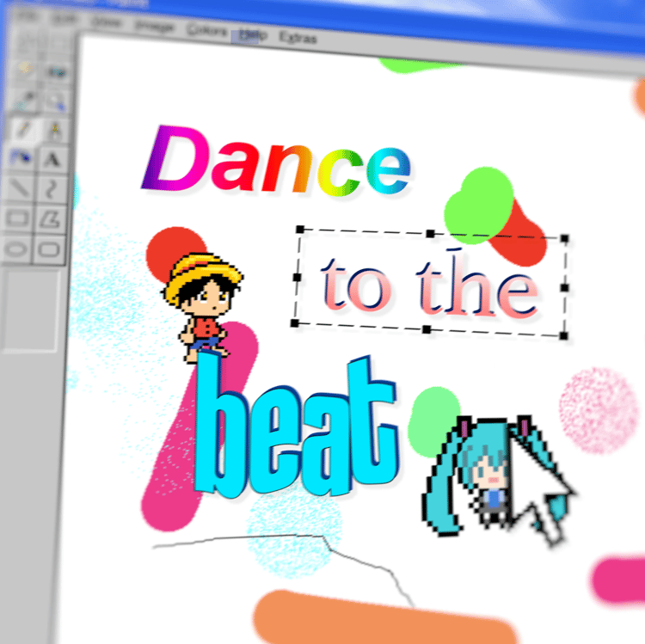645x644 pixels.
Task: Select the Rectangle shape tool
Action: [17, 218]
